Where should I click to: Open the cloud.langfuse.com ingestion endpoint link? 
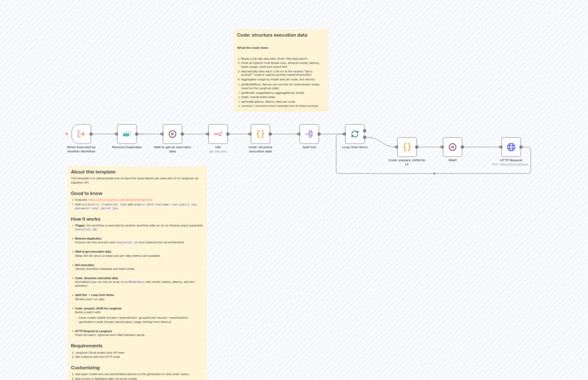pos(120,200)
